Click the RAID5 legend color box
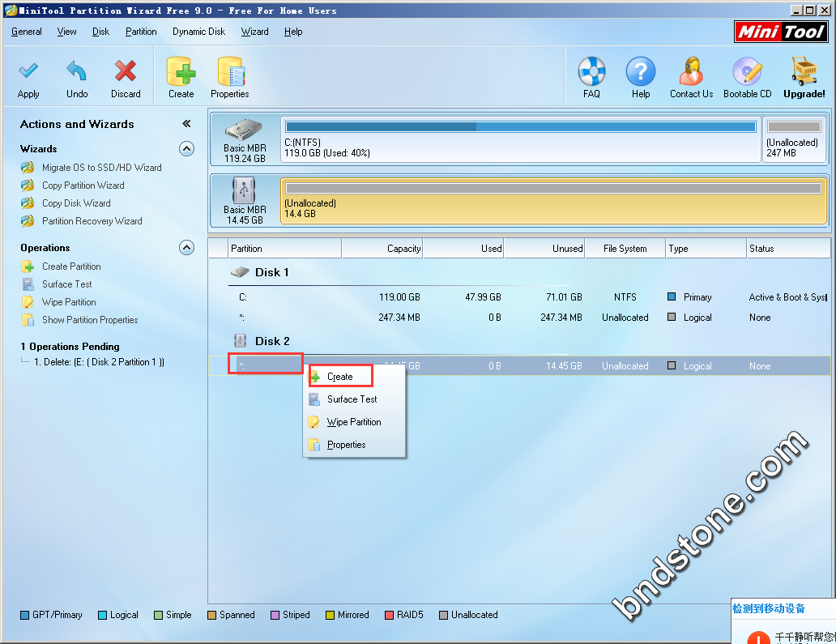Viewport: 836px width, 644px height. (x=389, y=615)
